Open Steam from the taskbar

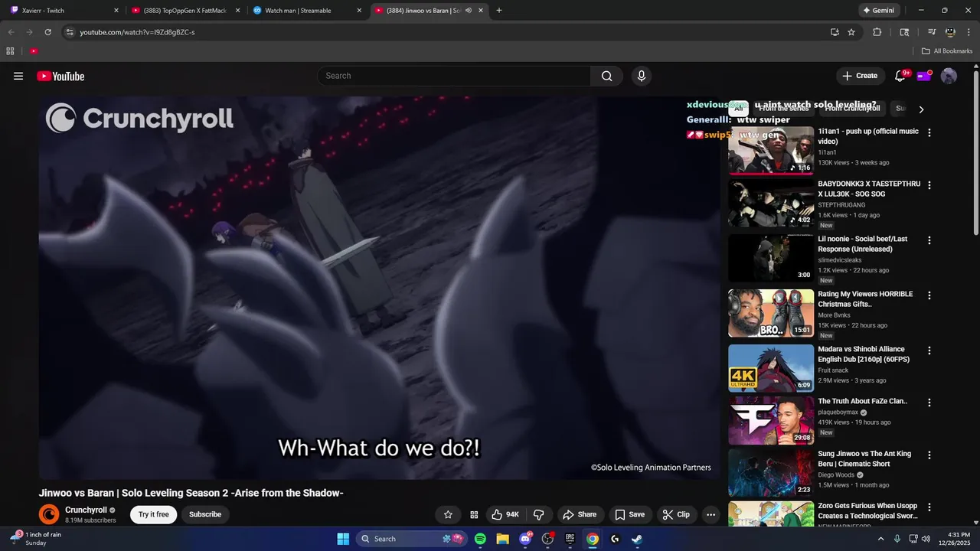[637, 539]
